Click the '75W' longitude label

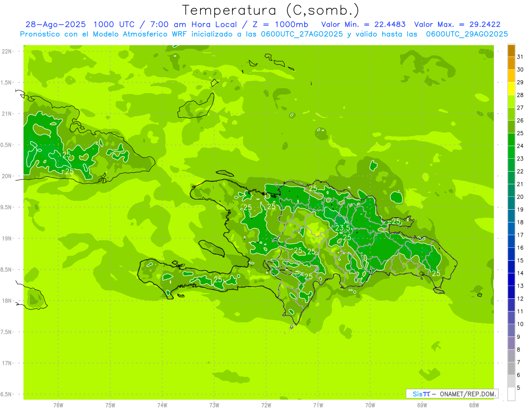coord(110,405)
